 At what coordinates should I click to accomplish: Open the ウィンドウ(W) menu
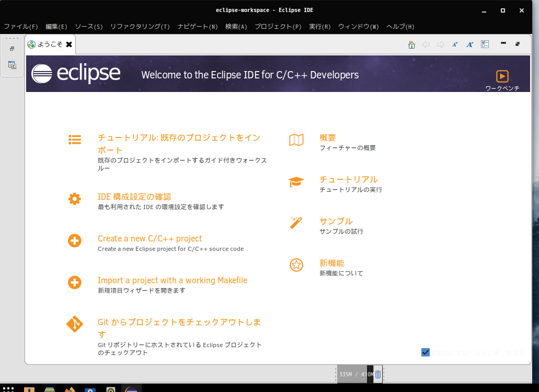click(358, 27)
